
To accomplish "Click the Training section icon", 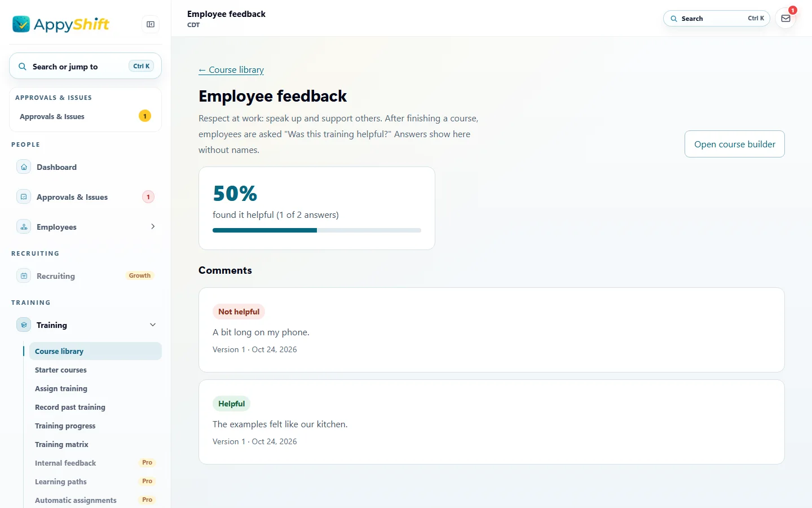I will point(24,325).
